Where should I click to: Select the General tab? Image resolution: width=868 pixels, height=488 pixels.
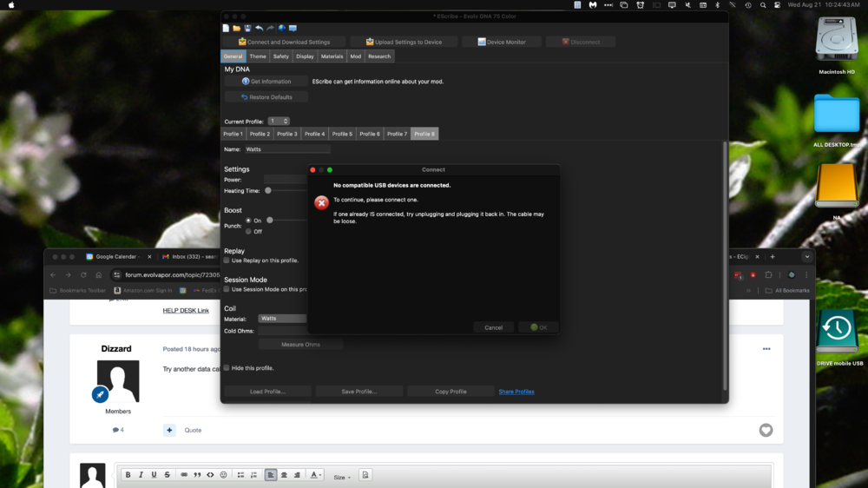click(233, 56)
